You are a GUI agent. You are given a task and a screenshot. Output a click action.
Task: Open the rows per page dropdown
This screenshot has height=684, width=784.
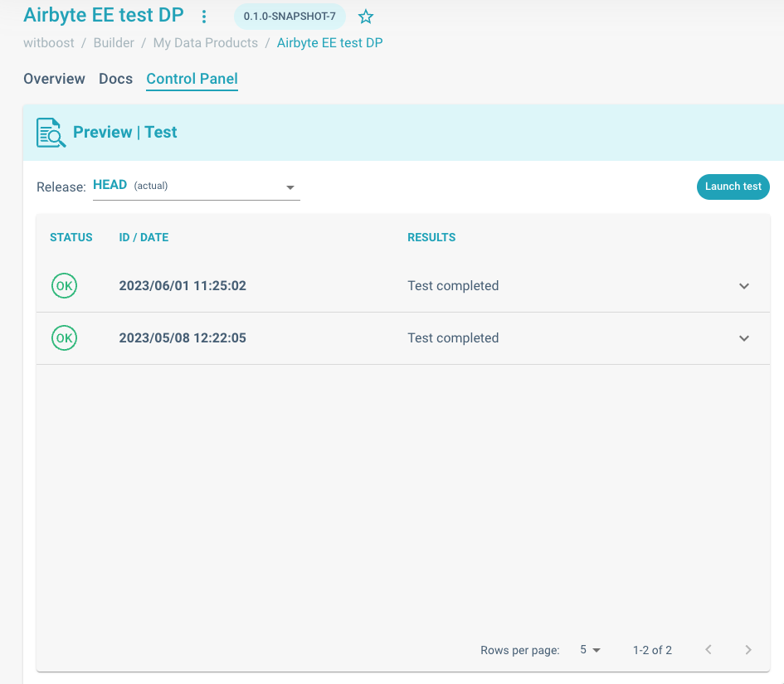pyautogui.click(x=590, y=650)
